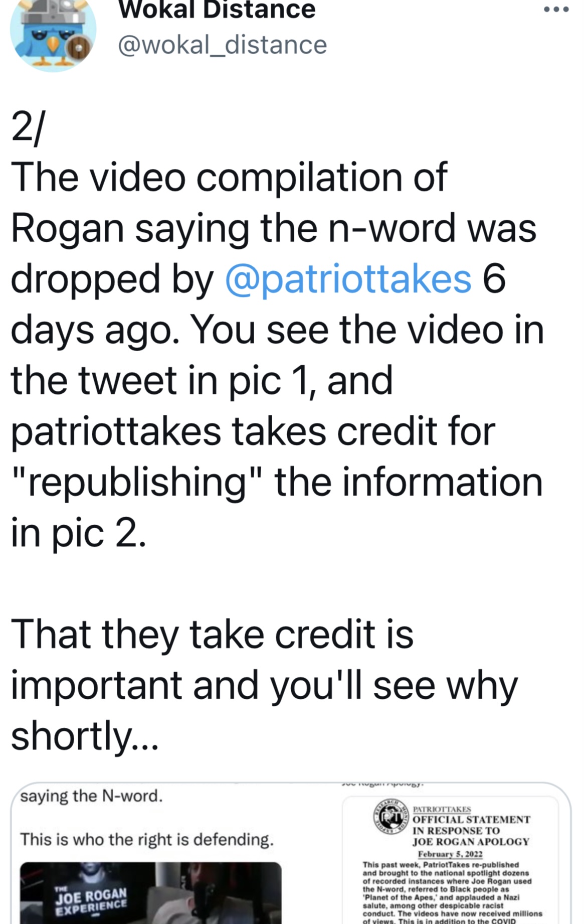
Task: Open the @wokal_distance handle
Action: point(222,45)
